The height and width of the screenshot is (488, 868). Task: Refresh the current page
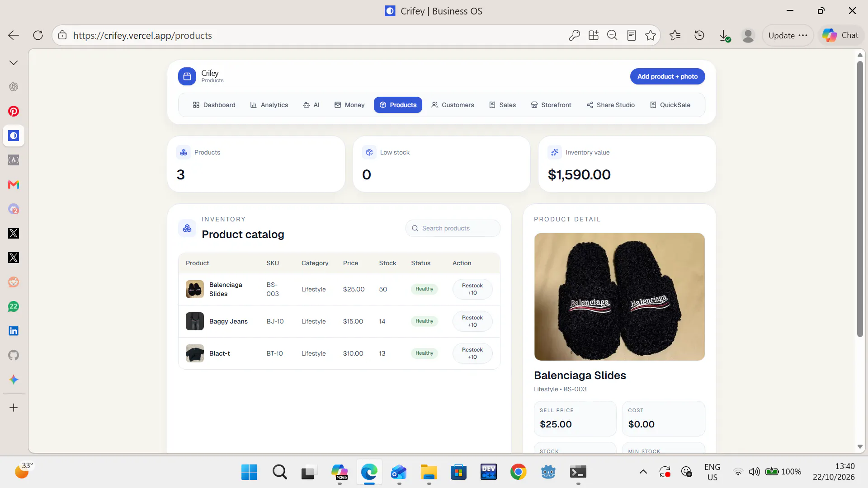click(x=38, y=35)
